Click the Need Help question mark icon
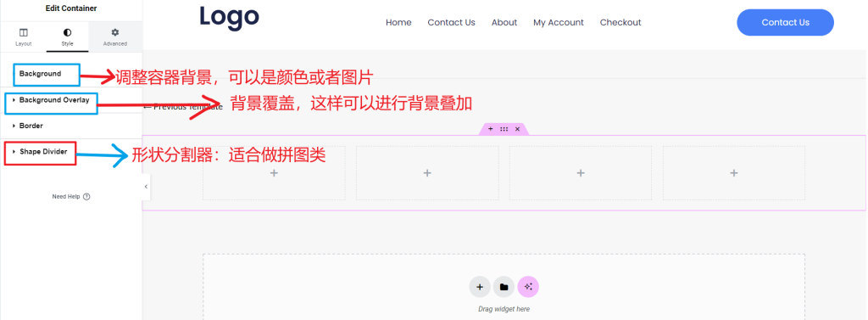Viewport: 868px width, 320px height. pyautogui.click(x=86, y=196)
